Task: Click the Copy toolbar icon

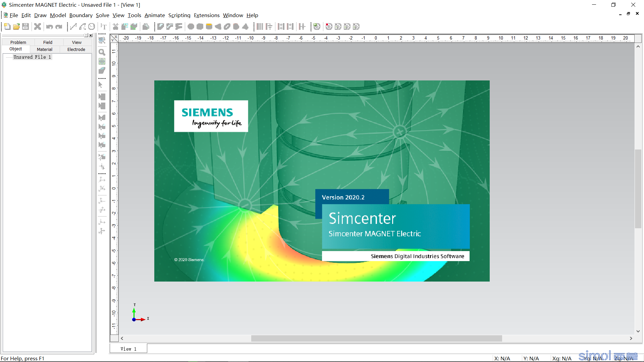Action: coord(125,26)
